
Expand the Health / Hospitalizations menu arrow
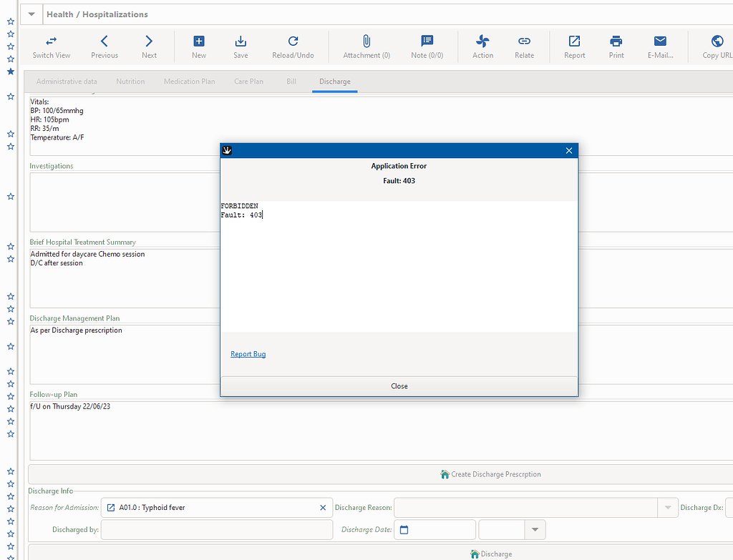(x=31, y=14)
